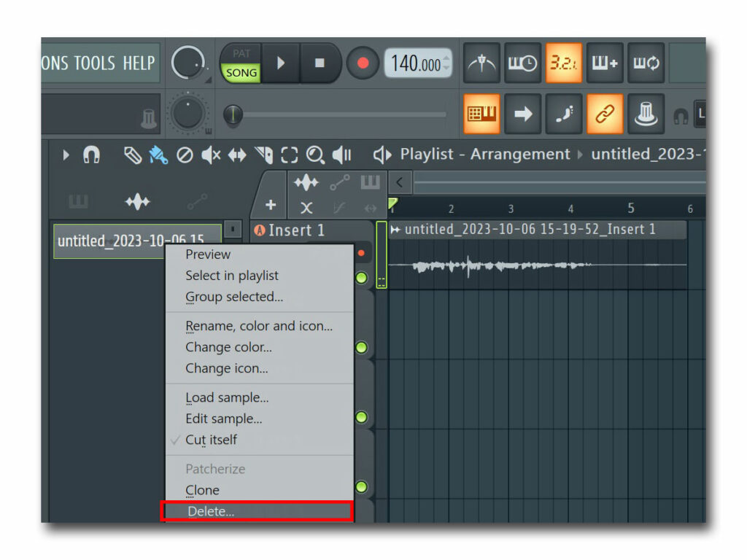Click the playback start marker flag
Screen dimensions: 747x560
392,205
